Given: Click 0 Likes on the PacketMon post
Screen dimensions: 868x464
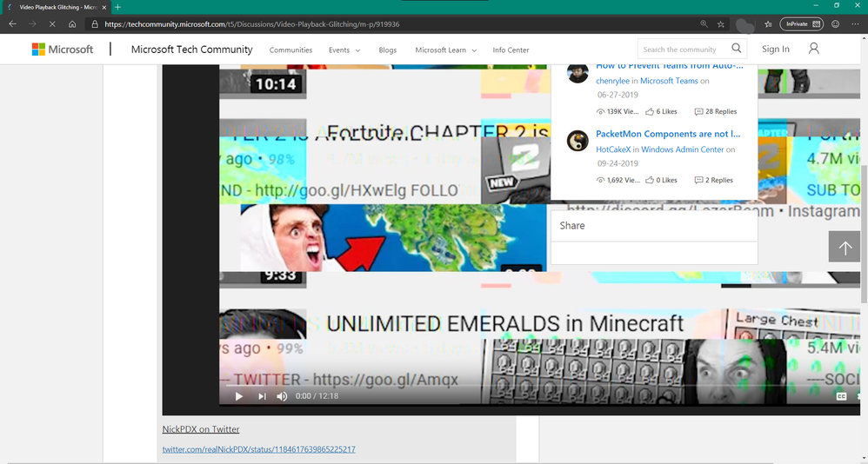Looking at the screenshot, I should (x=662, y=180).
